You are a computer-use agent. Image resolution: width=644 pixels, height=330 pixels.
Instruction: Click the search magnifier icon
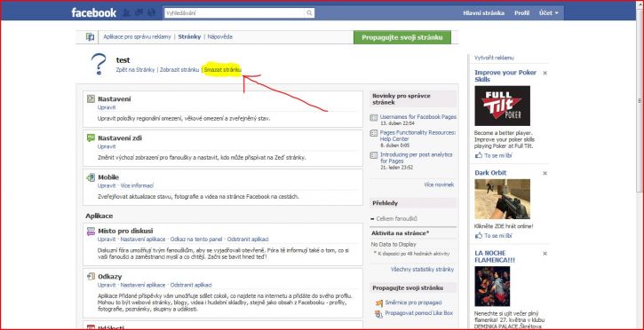click(309, 13)
